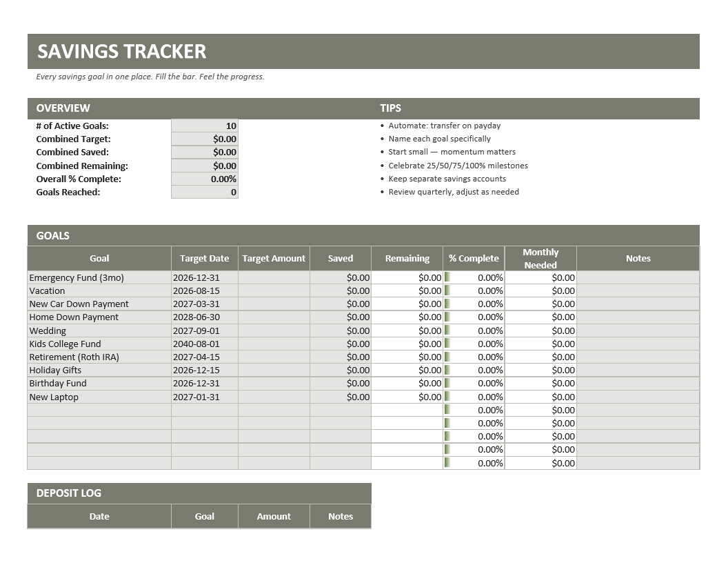
Task: Select the Combined Target value cell
Action: 204,139
